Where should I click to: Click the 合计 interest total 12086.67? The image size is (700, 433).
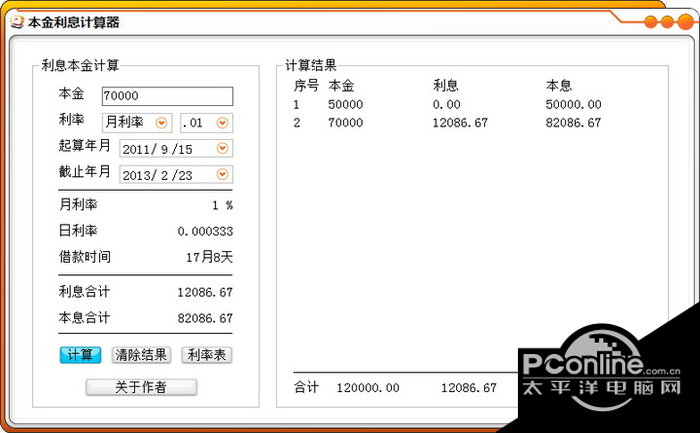coord(469,388)
